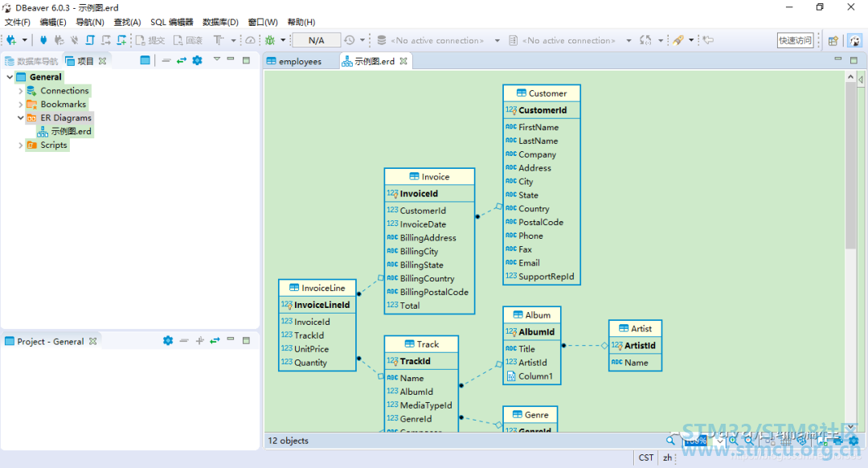Click the magnifier search icon in ERD status bar

coord(670,441)
